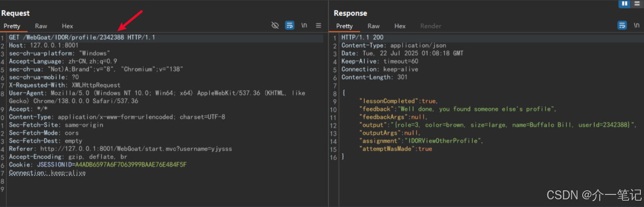Click the X-Requested-With: XMLHttpRequest header
Viewport: 644px width, 207px height.
tap(65, 85)
